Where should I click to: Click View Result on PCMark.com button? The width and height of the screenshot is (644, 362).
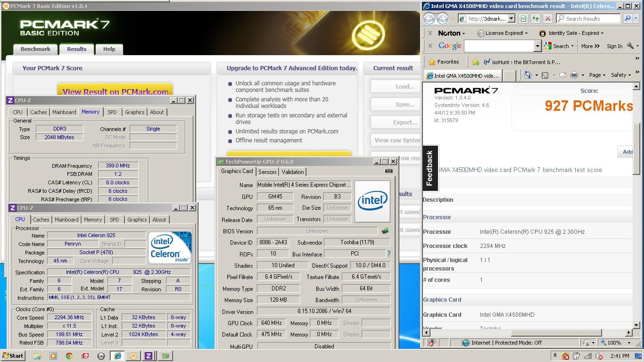coord(115,91)
